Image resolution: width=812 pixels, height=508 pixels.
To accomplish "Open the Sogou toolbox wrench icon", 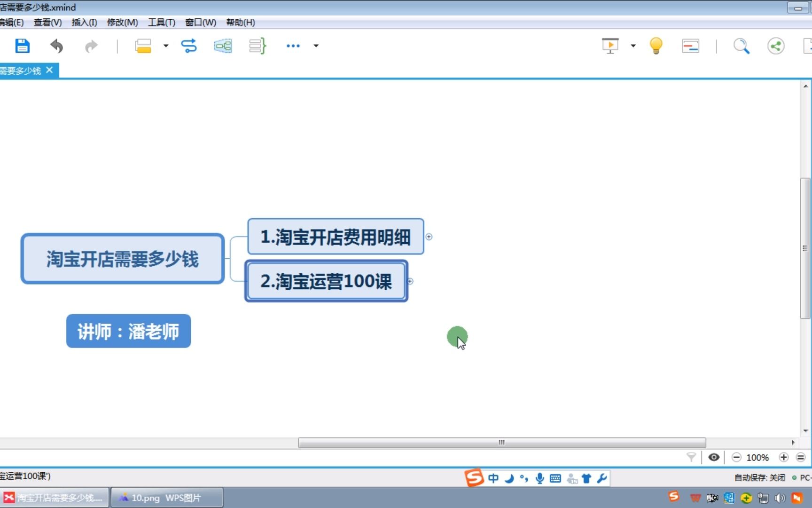I will click(602, 478).
